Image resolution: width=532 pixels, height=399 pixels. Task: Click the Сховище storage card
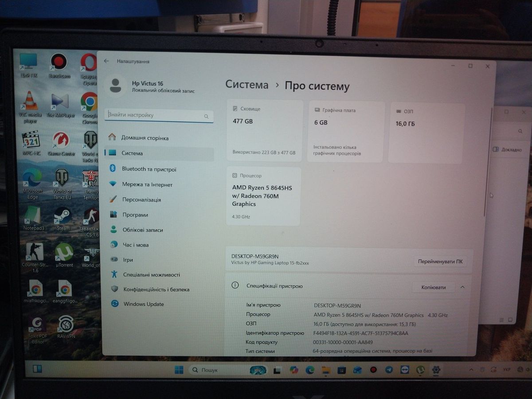point(264,131)
